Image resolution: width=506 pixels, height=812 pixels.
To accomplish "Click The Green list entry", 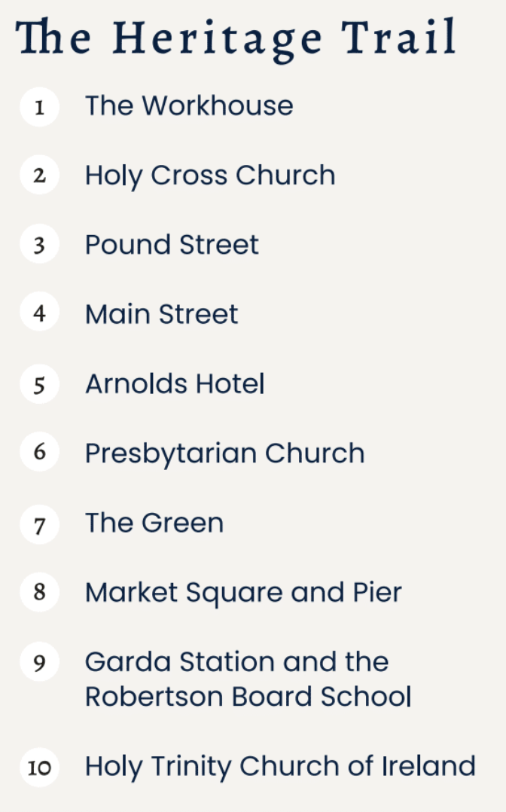I will pyautogui.click(x=154, y=523).
